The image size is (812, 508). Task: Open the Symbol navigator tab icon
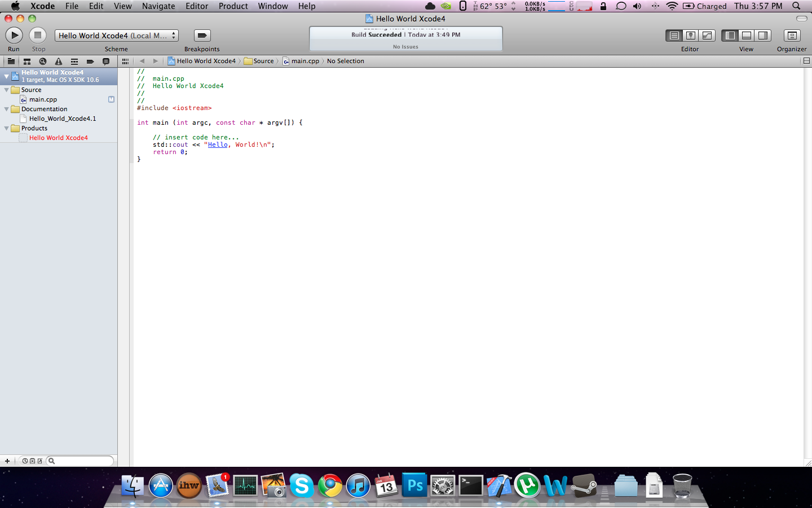point(27,61)
